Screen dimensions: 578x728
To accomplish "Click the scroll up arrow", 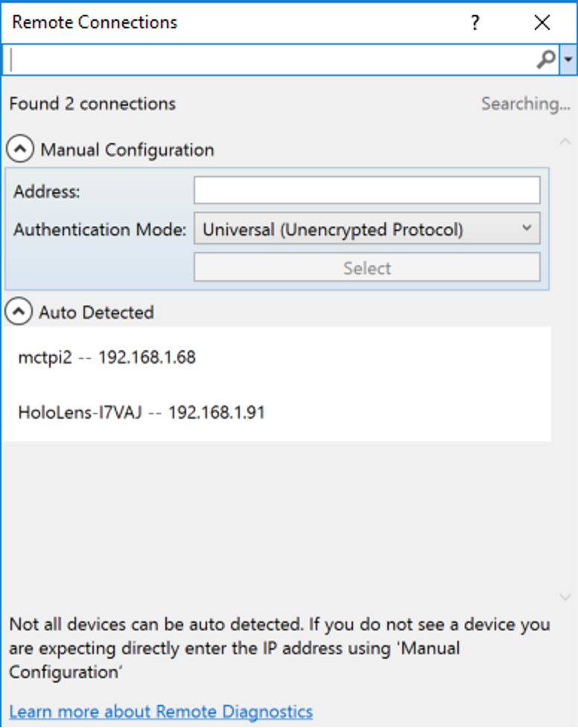I will click(565, 142).
